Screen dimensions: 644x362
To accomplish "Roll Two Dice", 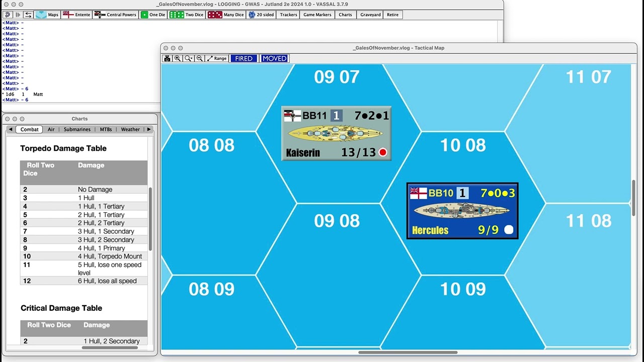I will coord(187,15).
